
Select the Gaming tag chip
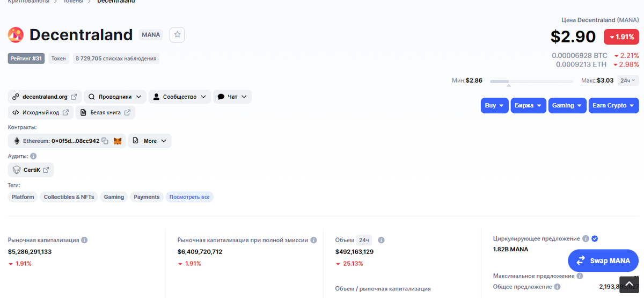pyautogui.click(x=114, y=197)
